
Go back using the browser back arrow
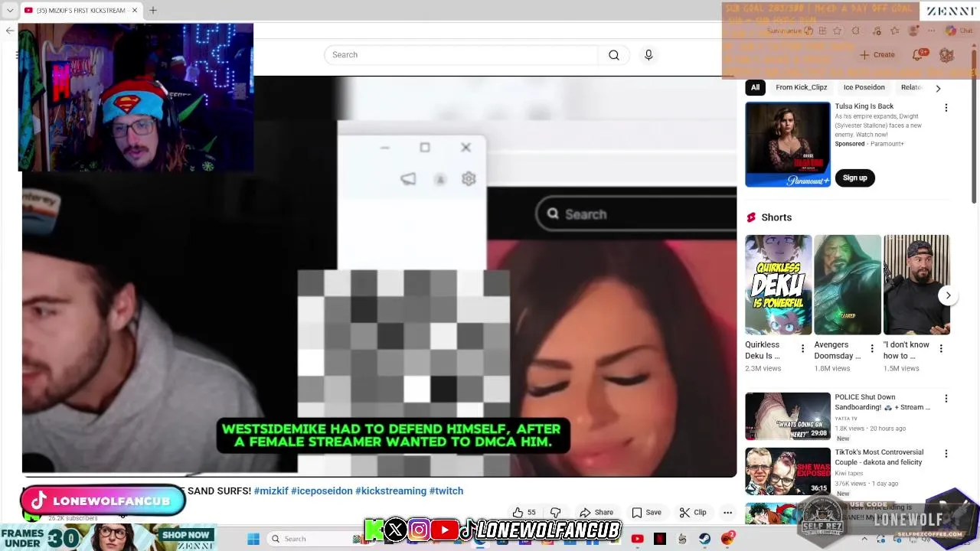click(9, 31)
